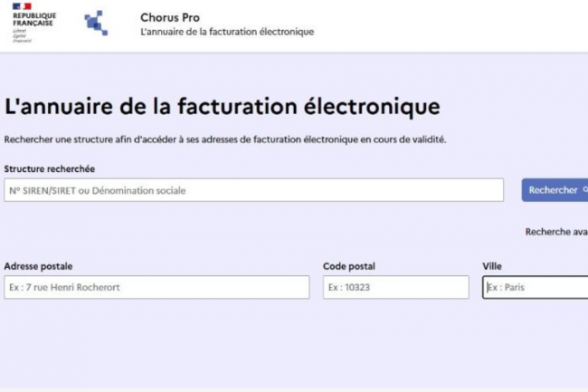588x392 pixels.
Task: Expand the Recherche avancée options
Action: (556, 232)
